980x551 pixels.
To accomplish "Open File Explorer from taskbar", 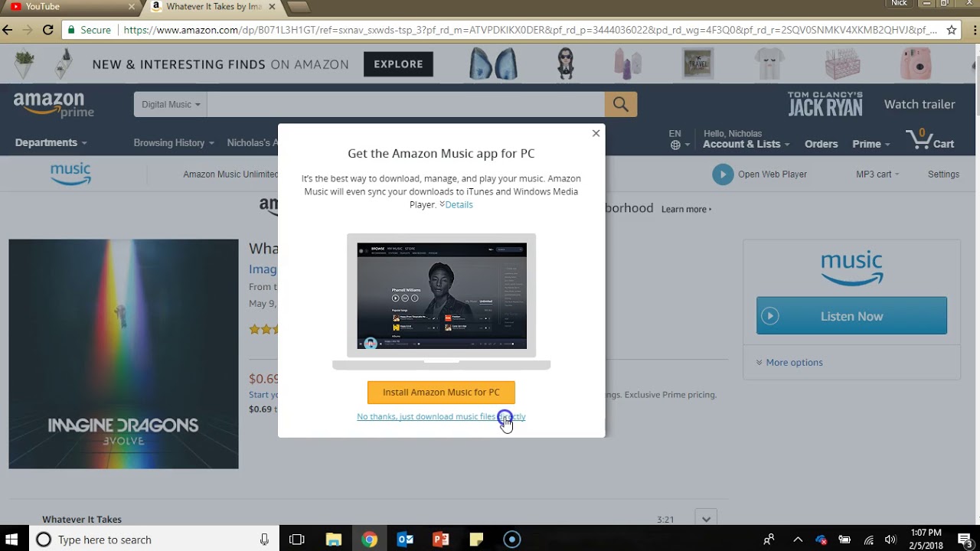I will pyautogui.click(x=334, y=540).
